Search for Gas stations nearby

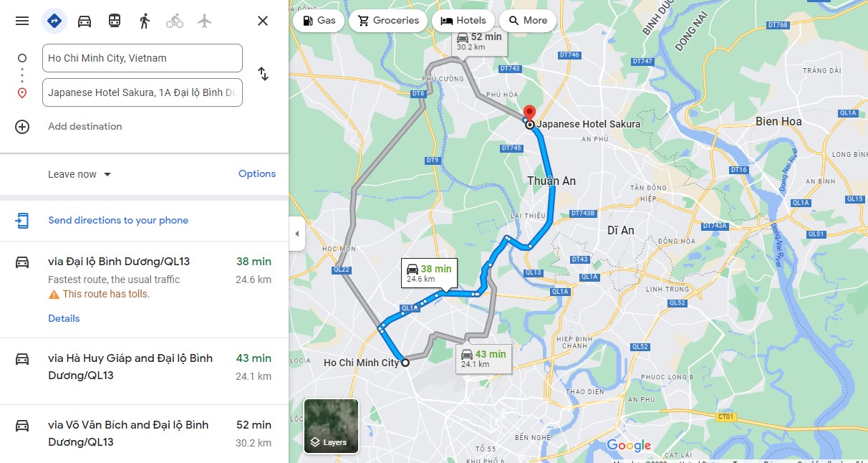(319, 20)
